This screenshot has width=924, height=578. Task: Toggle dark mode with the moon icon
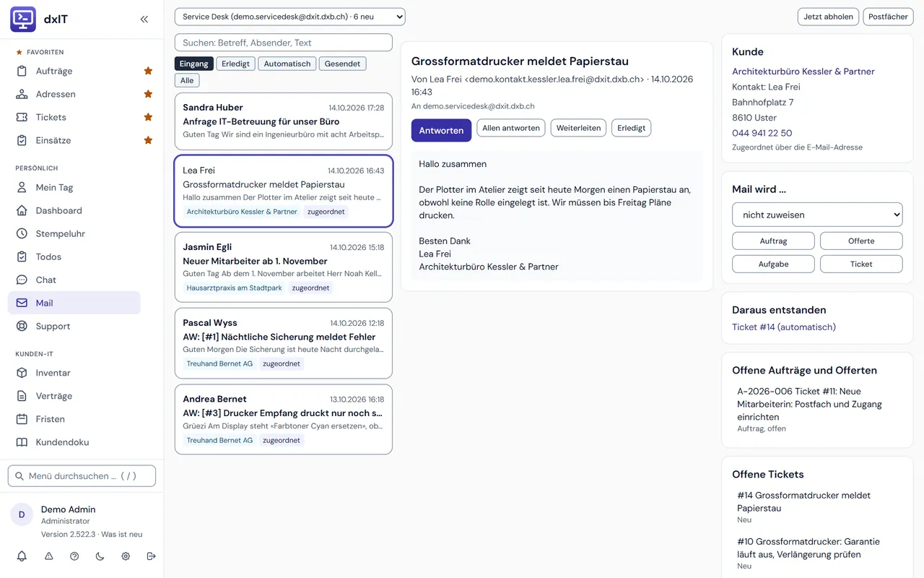tap(100, 556)
